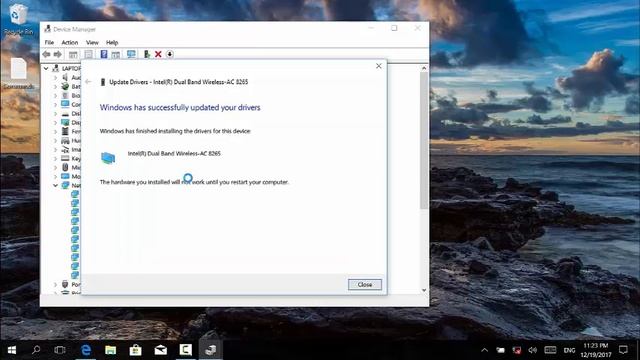Open the volume speaker tray icon
Screen dimensions: 640x360
[x=533, y=350]
